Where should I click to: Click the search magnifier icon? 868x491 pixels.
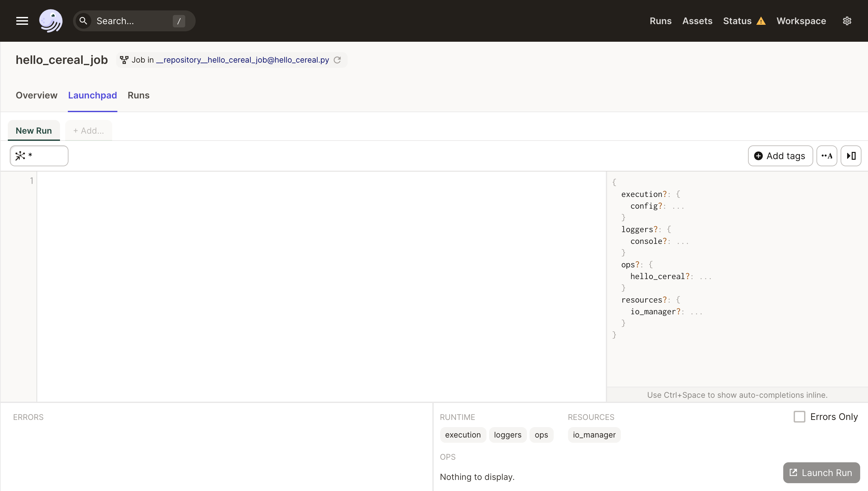click(x=83, y=21)
